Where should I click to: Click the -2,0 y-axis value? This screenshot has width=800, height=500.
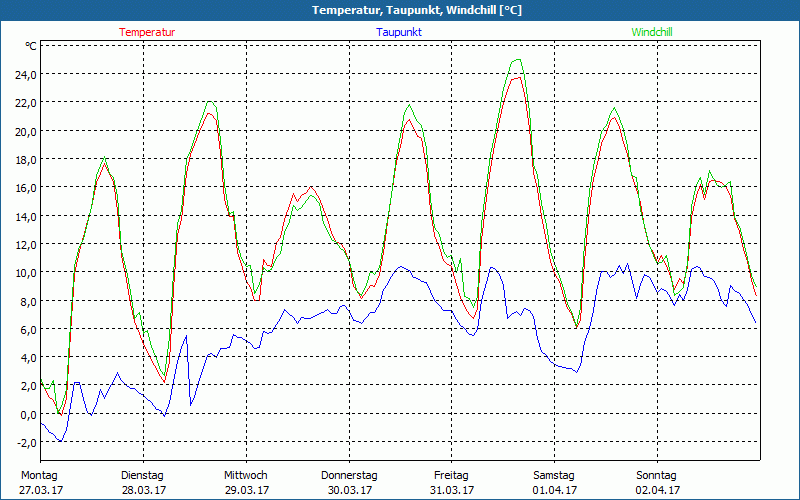click(27, 443)
